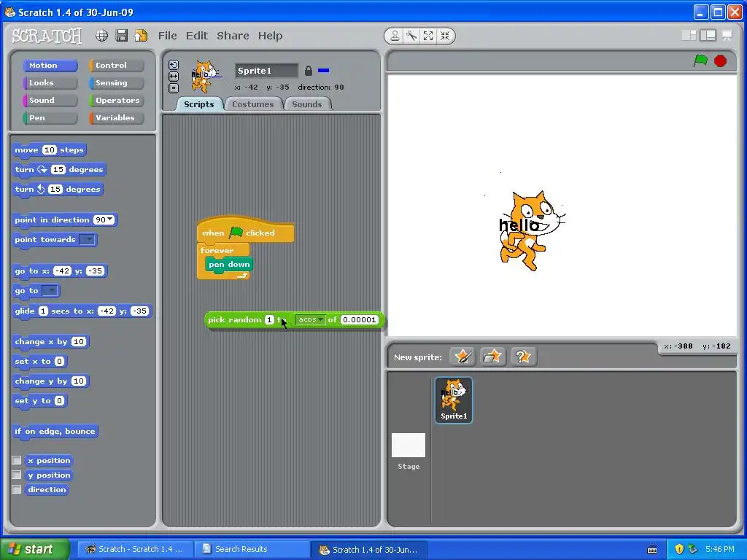Select the duplicate stamp tool
The image size is (747, 560).
pos(395,36)
